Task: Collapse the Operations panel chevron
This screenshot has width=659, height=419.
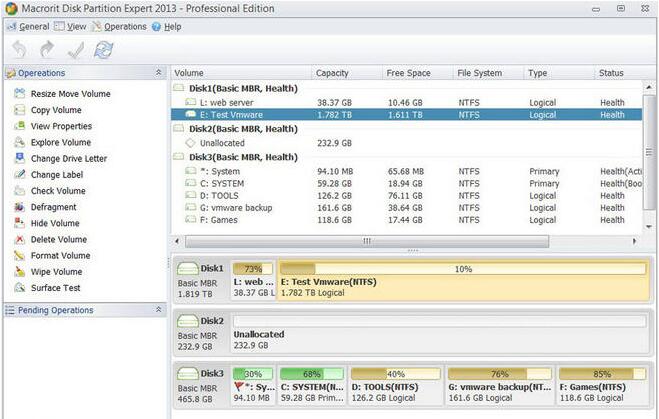Action: pos(158,72)
